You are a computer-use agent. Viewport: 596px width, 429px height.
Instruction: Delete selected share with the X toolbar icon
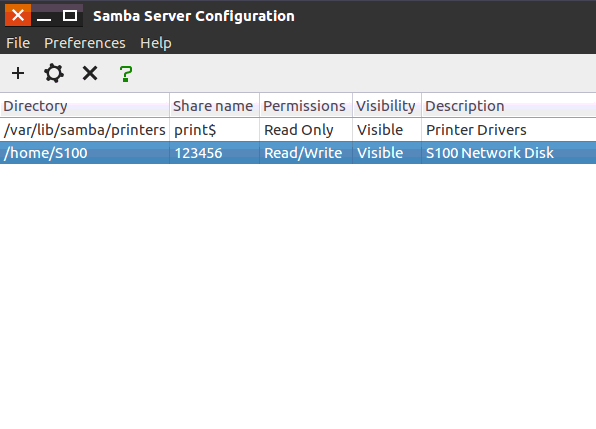pyautogui.click(x=90, y=73)
